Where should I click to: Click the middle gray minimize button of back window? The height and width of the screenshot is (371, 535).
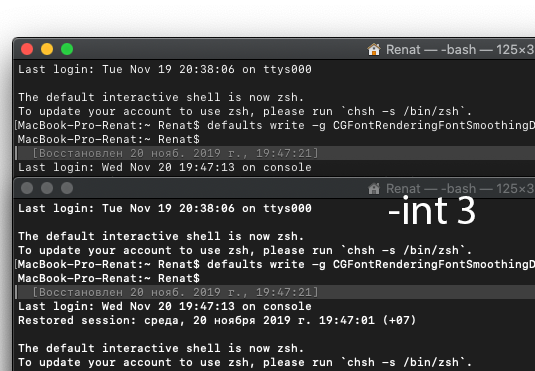pos(47,188)
